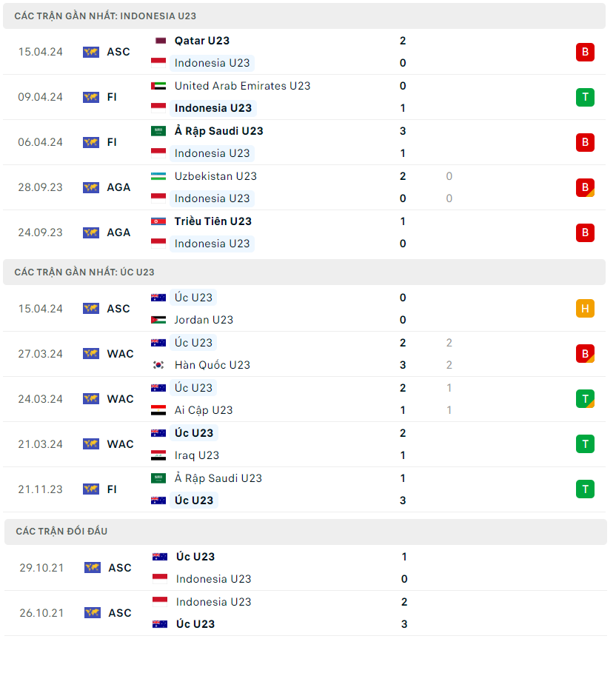Click the WAC league label on 21.03.24
Viewport: 616px width, 693px height.
coord(120,444)
